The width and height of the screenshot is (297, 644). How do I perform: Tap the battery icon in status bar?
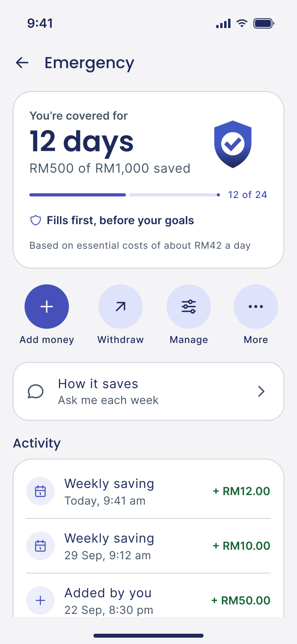coord(264,23)
